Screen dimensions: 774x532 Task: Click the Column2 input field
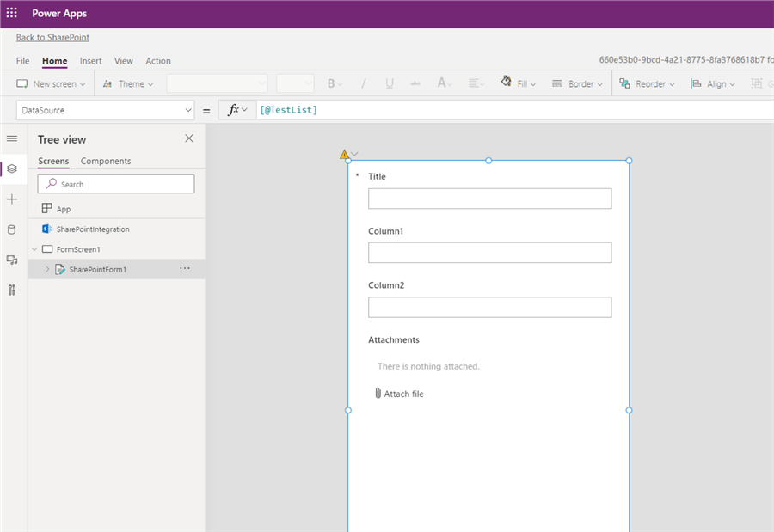(x=489, y=307)
